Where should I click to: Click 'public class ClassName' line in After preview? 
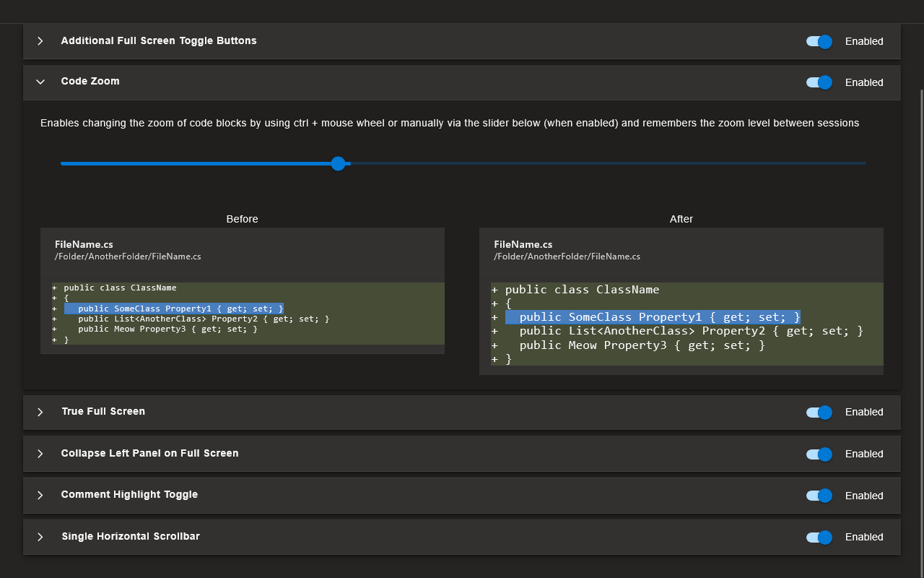(x=582, y=290)
